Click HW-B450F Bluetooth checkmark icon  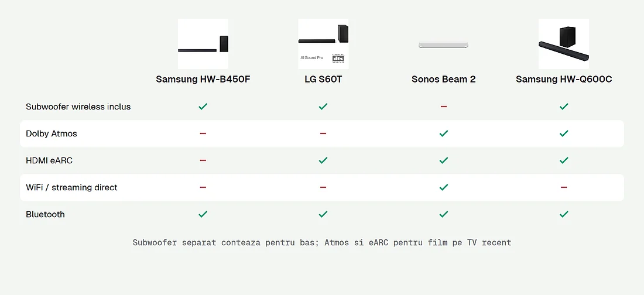203,214
